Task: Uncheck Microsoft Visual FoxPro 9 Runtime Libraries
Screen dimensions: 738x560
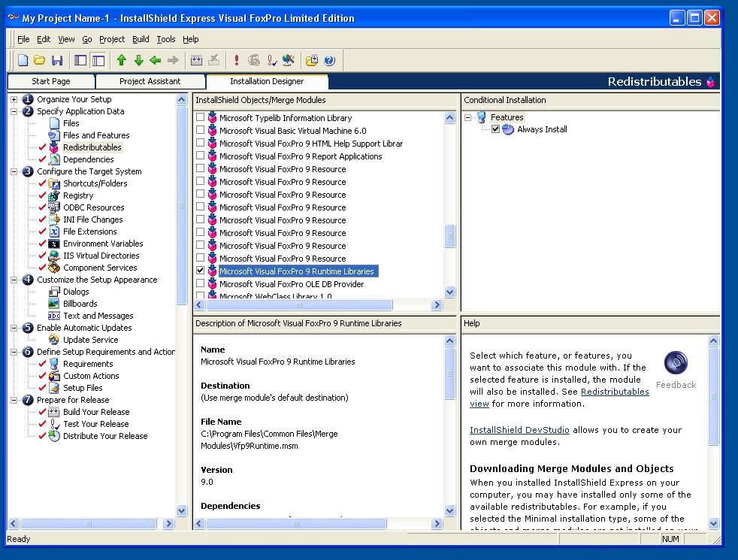Action: [x=201, y=271]
